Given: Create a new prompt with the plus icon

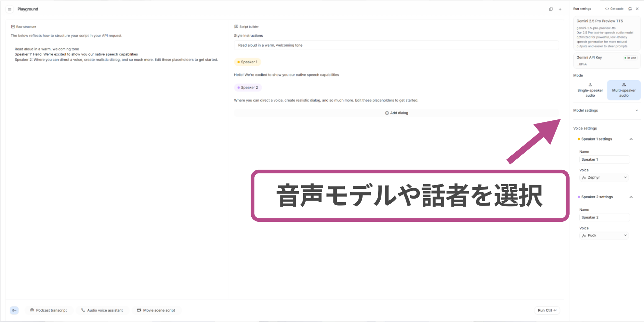Looking at the screenshot, I should [560, 9].
